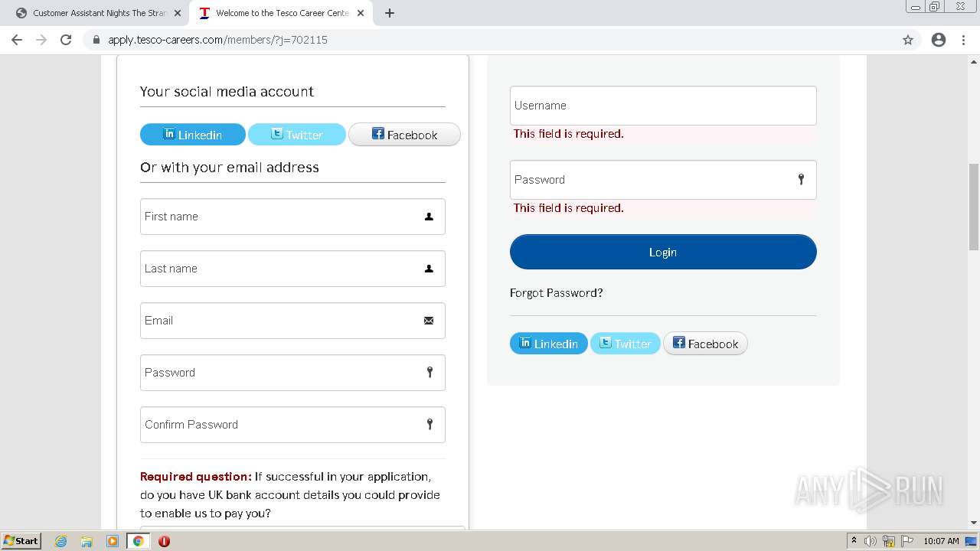Click person icon in First name field
The image size is (980, 551).
[429, 217]
